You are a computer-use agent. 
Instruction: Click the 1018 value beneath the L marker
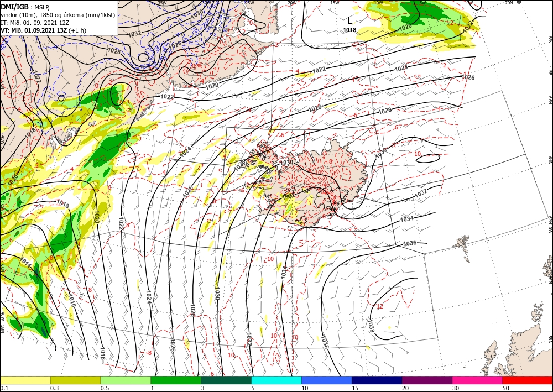(x=349, y=30)
